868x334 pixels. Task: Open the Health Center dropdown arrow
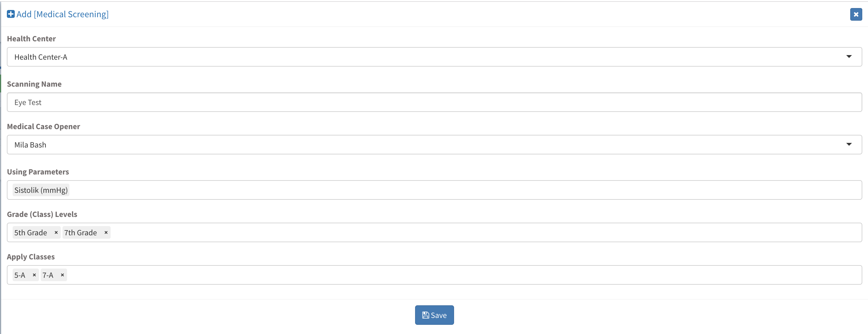coord(849,57)
